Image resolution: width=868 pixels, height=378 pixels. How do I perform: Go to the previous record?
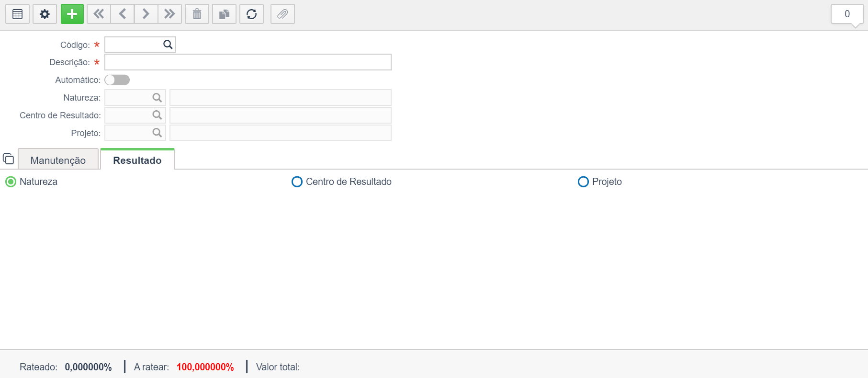[123, 14]
